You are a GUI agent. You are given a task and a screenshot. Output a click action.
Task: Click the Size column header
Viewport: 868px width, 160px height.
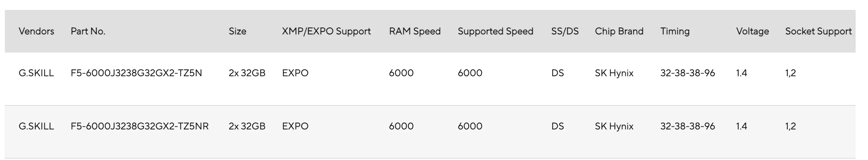click(x=237, y=31)
